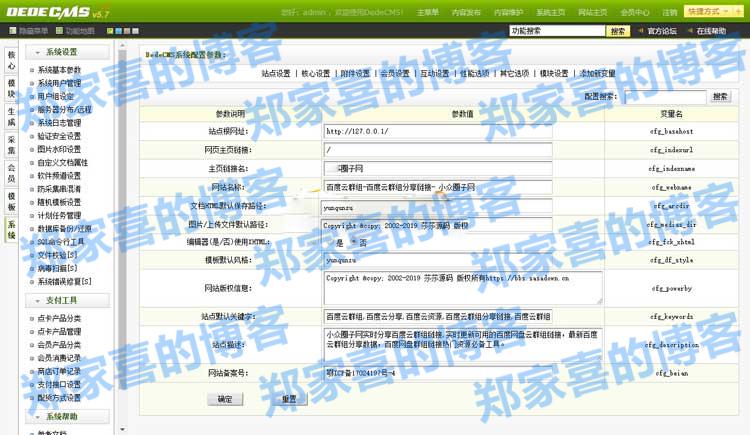Select the brown skin color swatch
This screenshot has height=435, width=750.
coord(127,31)
